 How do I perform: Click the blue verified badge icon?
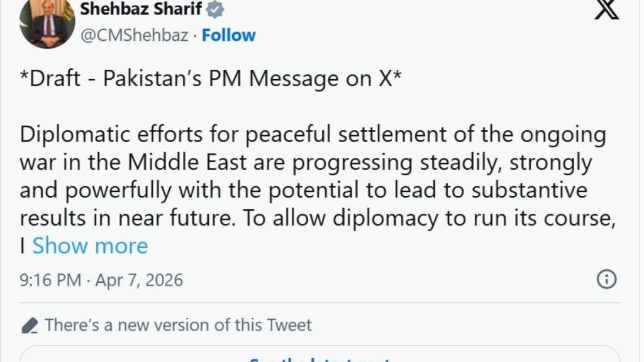(216, 10)
